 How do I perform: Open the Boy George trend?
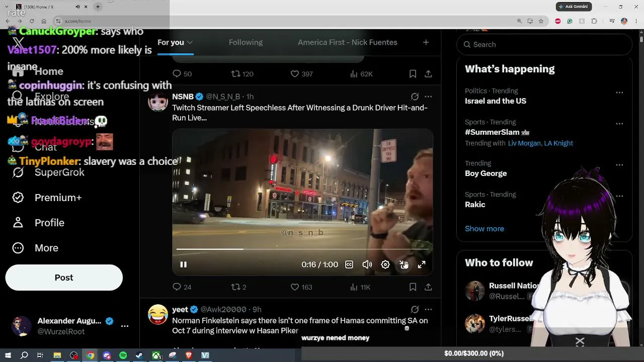point(486,173)
